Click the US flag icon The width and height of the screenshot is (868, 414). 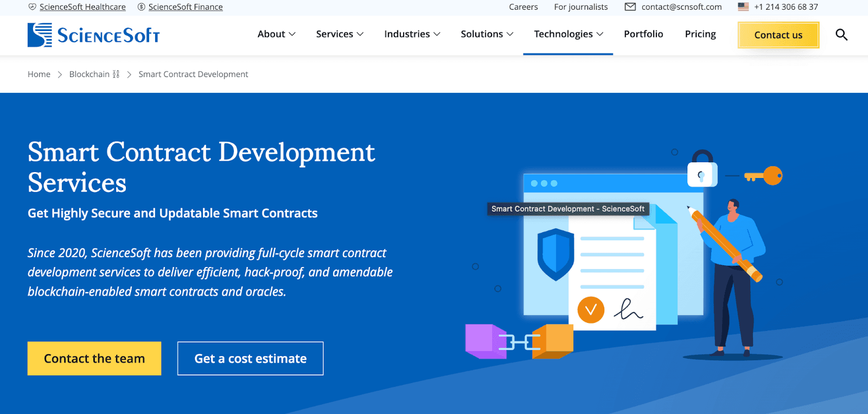(743, 7)
